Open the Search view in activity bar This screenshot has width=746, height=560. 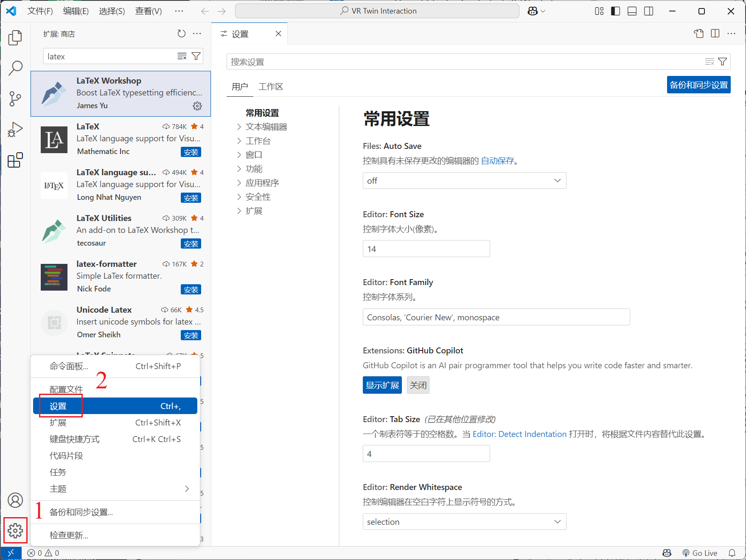[x=15, y=68]
